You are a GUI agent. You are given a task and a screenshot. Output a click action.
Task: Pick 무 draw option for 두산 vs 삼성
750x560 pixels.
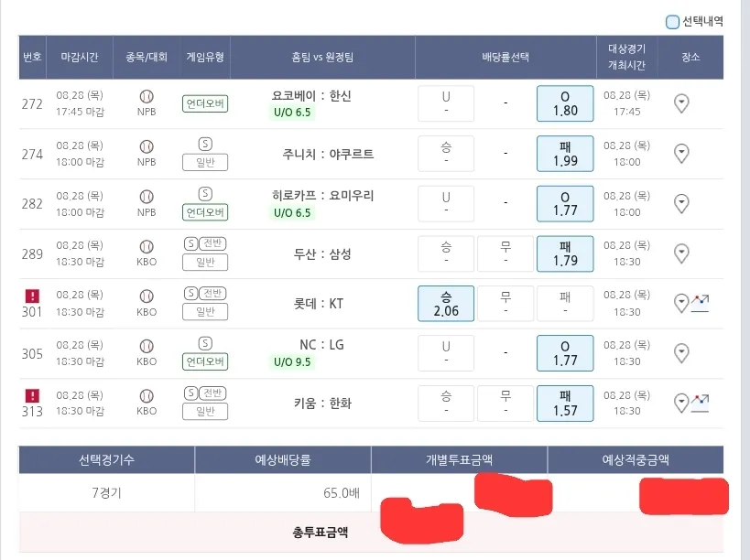(505, 253)
